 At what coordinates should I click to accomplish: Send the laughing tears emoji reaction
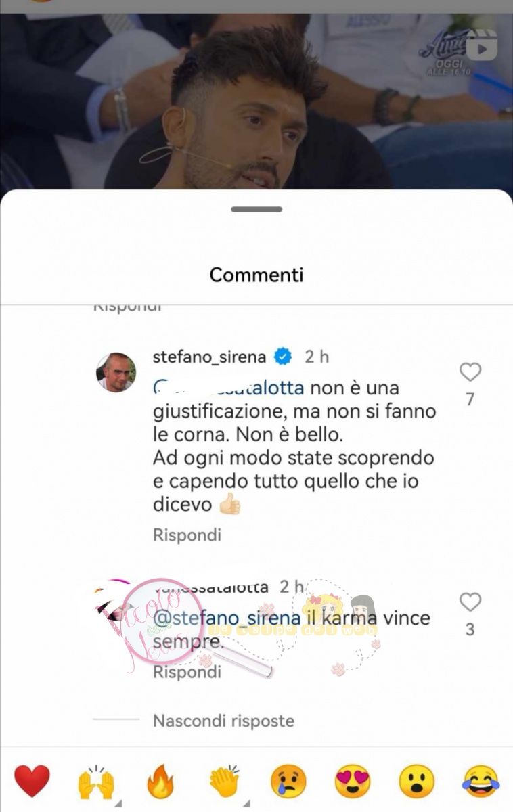tap(481, 782)
